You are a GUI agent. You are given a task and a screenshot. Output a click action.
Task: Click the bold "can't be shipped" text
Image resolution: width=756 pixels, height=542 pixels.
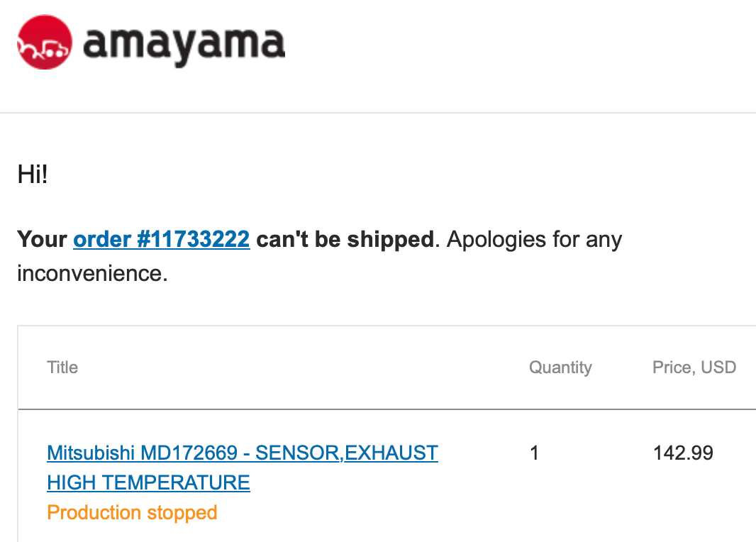[x=344, y=239]
